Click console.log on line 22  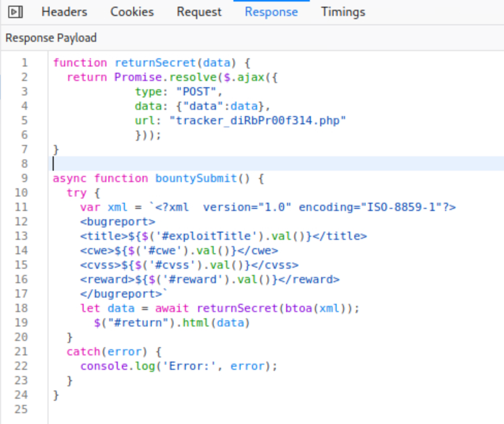point(107,366)
